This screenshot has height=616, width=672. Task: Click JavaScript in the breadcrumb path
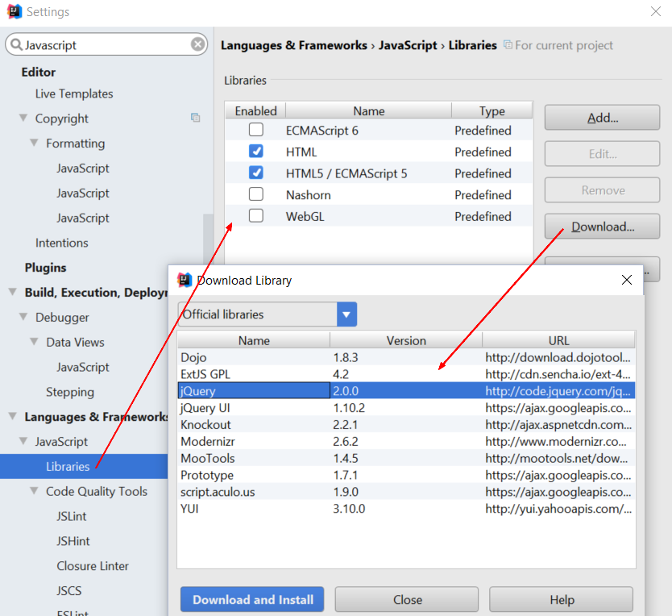(407, 45)
